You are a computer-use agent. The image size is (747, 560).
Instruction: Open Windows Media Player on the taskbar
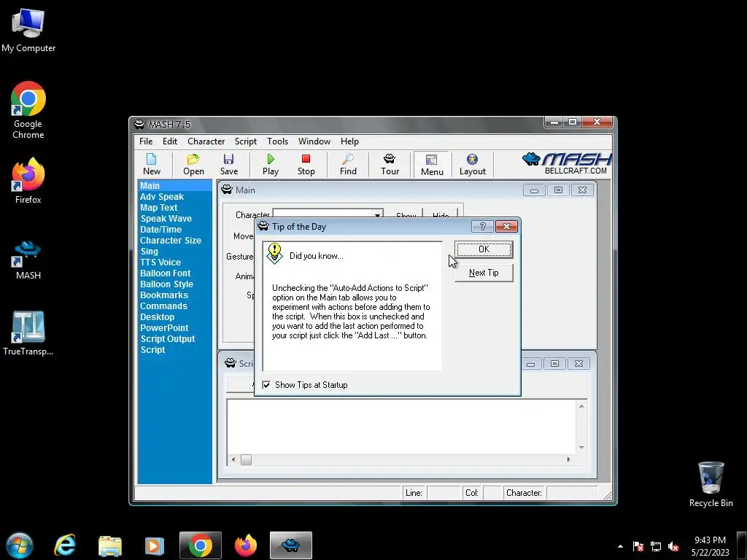(x=154, y=545)
